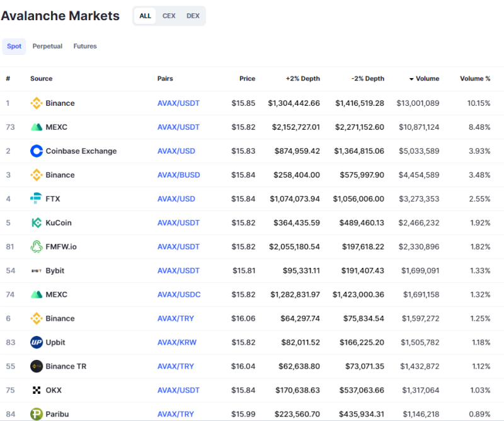Image resolution: width=504 pixels, height=421 pixels.
Task: Click the Binance logo in AVAX/USDT row
Action: click(37, 103)
